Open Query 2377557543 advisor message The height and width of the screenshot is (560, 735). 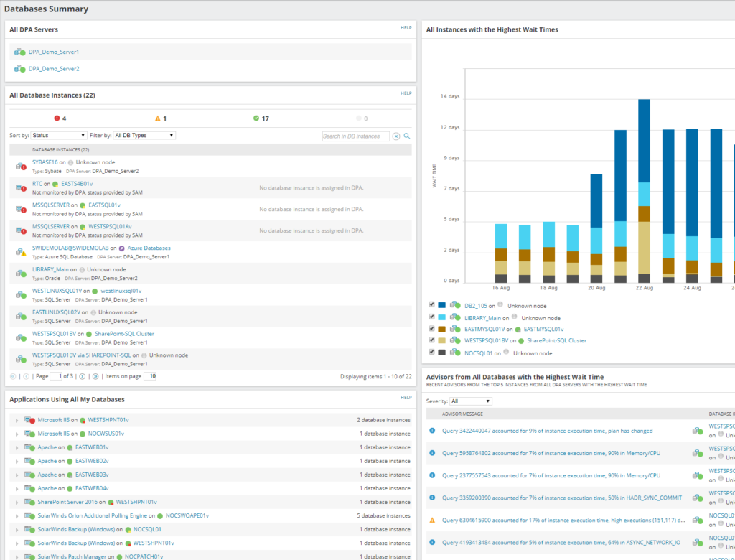(x=551, y=475)
